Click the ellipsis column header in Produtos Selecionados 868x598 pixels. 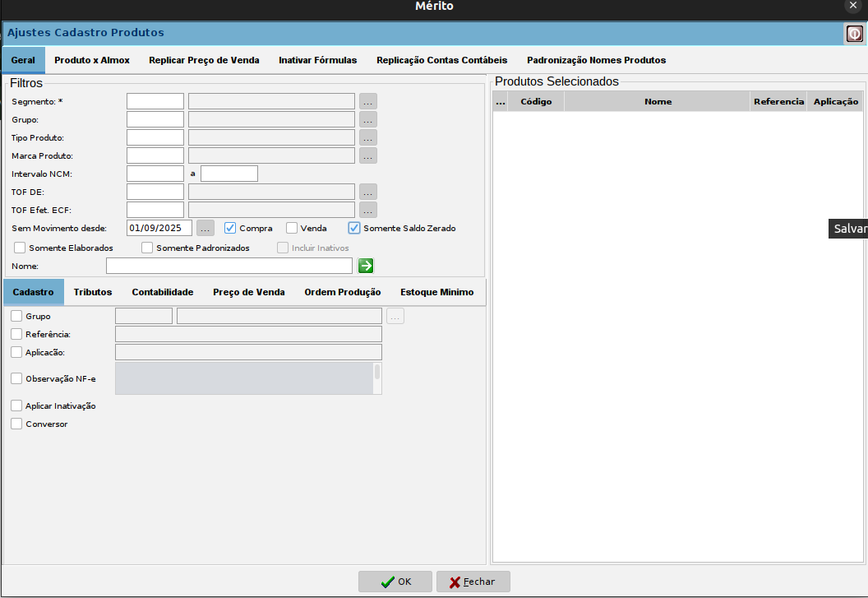pyautogui.click(x=500, y=101)
